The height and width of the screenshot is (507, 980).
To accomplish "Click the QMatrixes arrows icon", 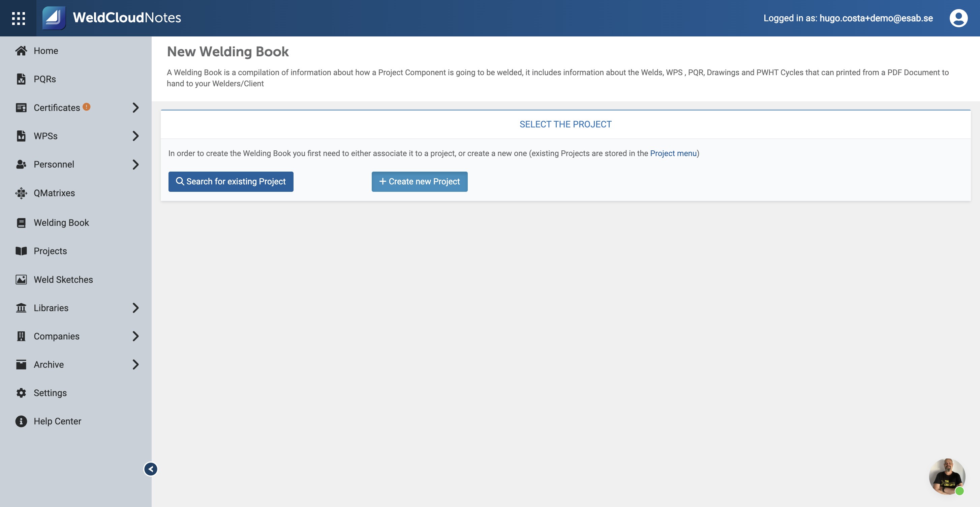I will click(21, 193).
